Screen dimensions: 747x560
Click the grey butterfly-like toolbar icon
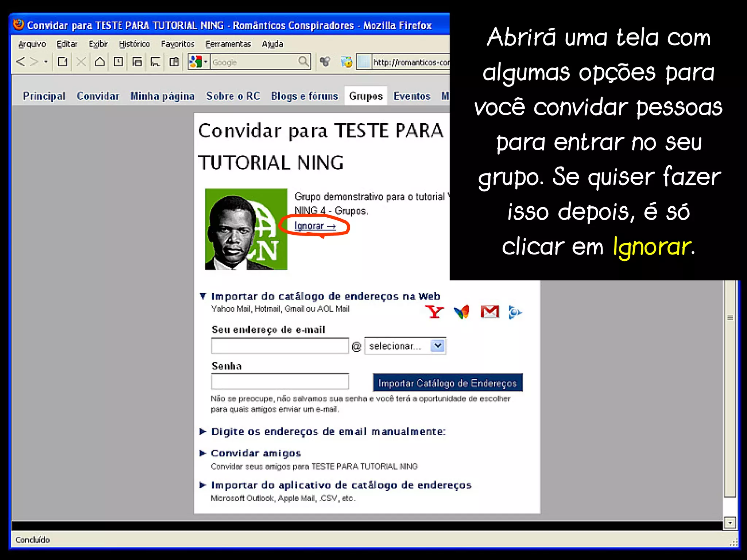[x=325, y=62]
